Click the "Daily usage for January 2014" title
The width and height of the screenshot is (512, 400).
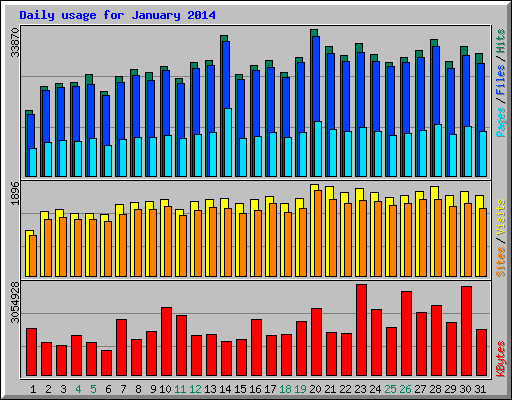[x=117, y=15]
